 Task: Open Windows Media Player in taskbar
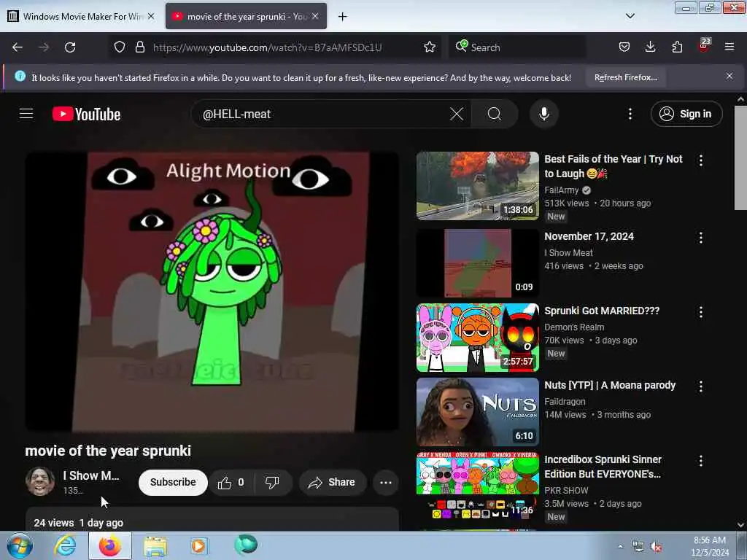tap(198, 545)
